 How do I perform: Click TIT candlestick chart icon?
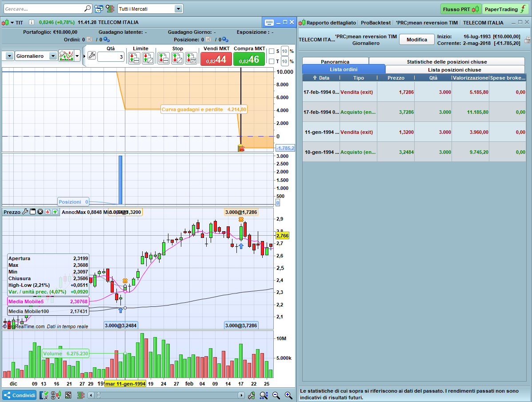pos(5,23)
